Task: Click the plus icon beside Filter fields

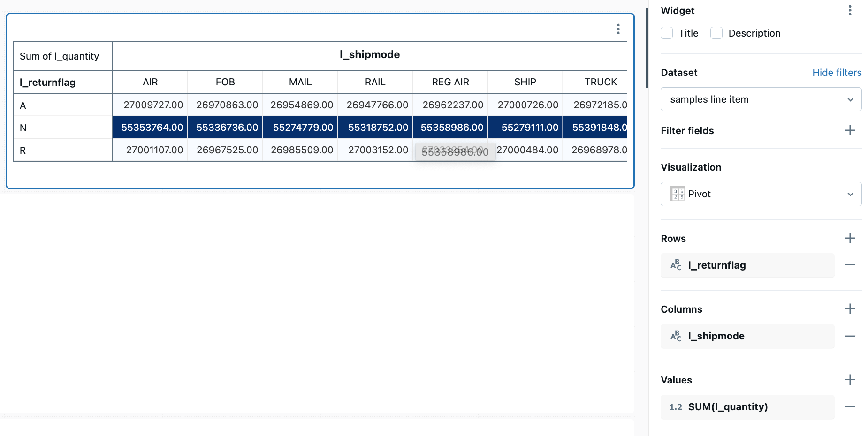Action: [x=850, y=130]
